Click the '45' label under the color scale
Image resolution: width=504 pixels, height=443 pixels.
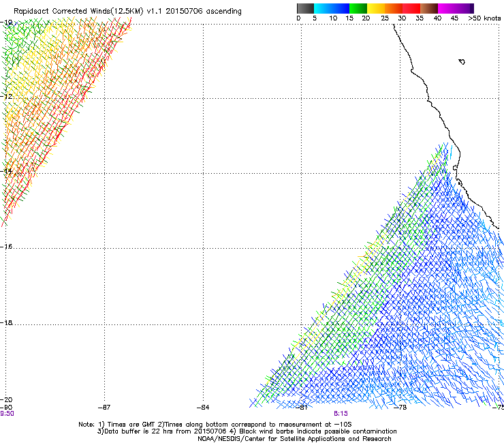tap(454, 18)
